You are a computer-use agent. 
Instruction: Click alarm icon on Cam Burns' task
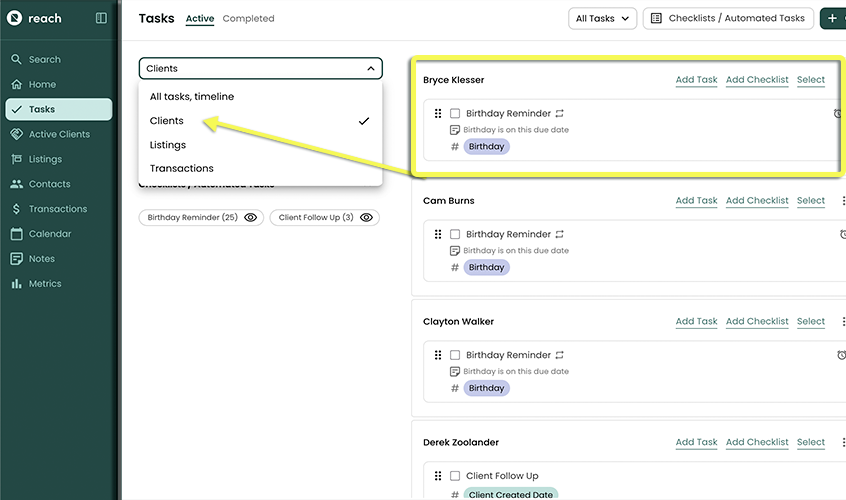click(x=840, y=234)
